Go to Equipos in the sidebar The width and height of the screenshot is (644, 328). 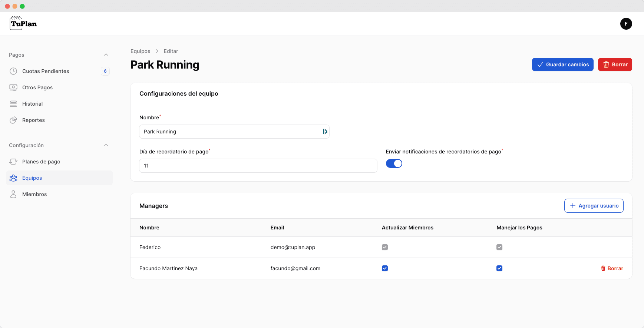click(x=32, y=178)
